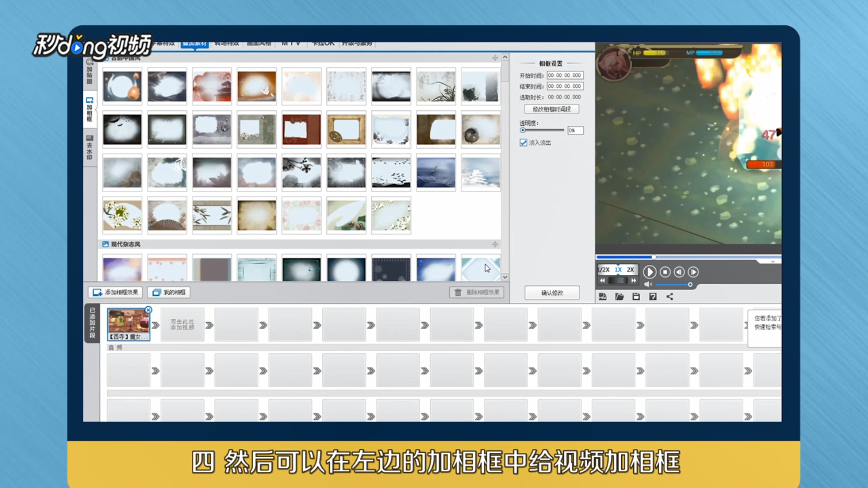Select the 加相框 sidebar tab
The height and width of the screenshot is (488, 868).
(x=90, y=110)
